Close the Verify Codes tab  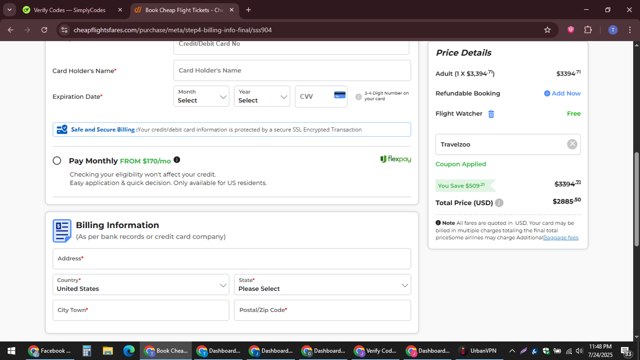(x=120, y=10)
